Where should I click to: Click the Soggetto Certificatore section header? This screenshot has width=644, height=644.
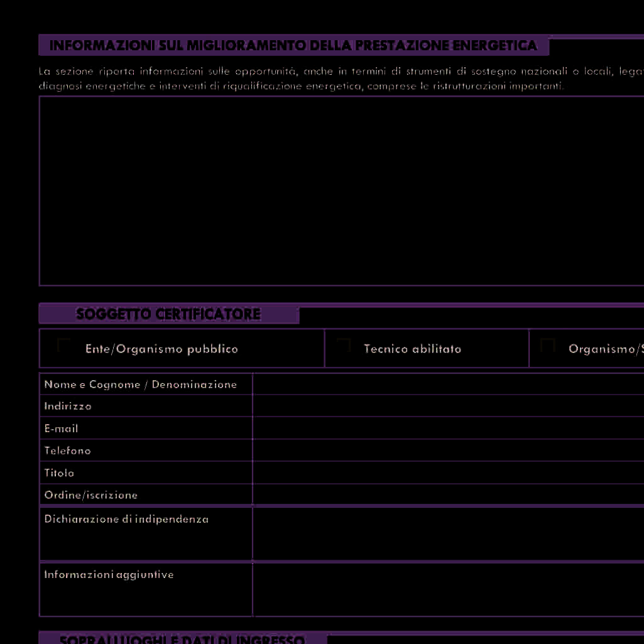click(x=168, y=314)
